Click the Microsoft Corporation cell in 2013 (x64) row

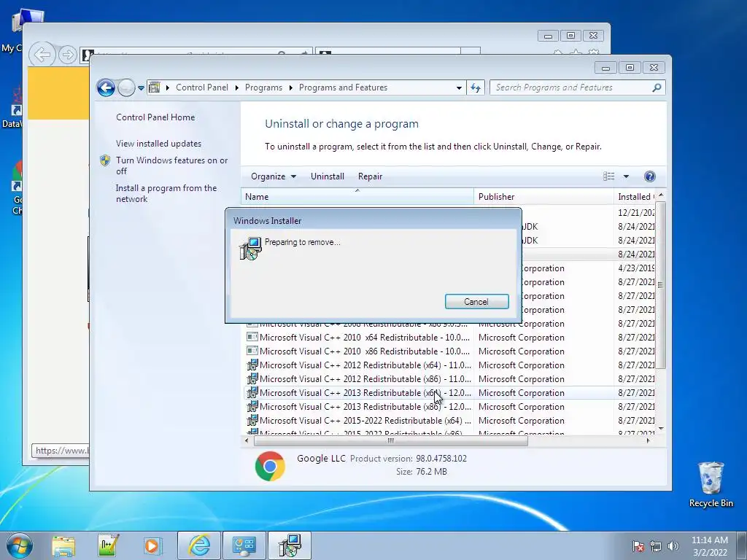[x=521, y=393]
